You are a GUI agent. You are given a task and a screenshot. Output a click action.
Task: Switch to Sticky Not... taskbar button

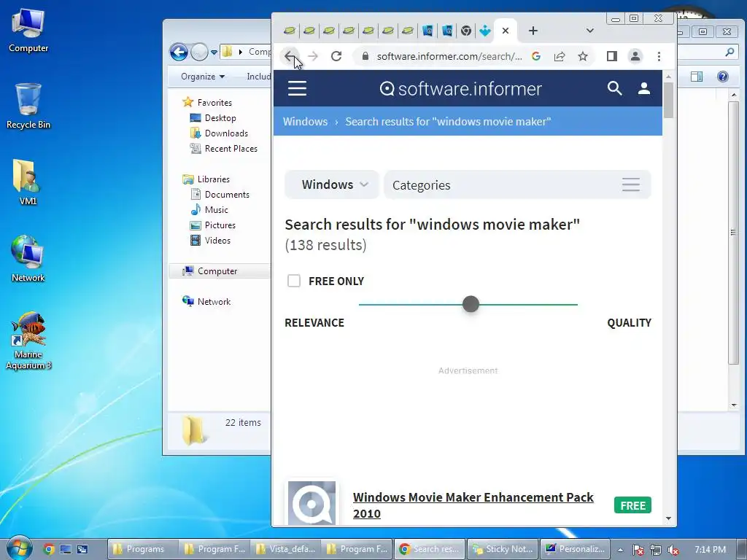click(x=503, y=549)
